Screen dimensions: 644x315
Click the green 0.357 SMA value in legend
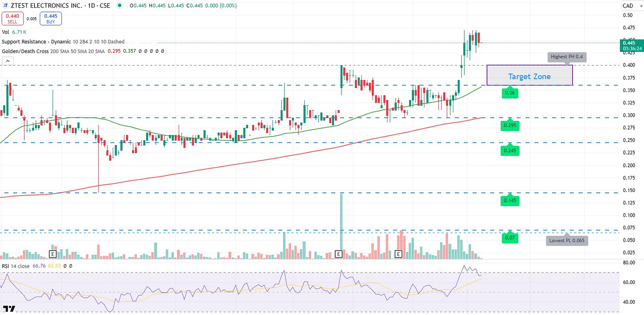(x=130, y=51)
